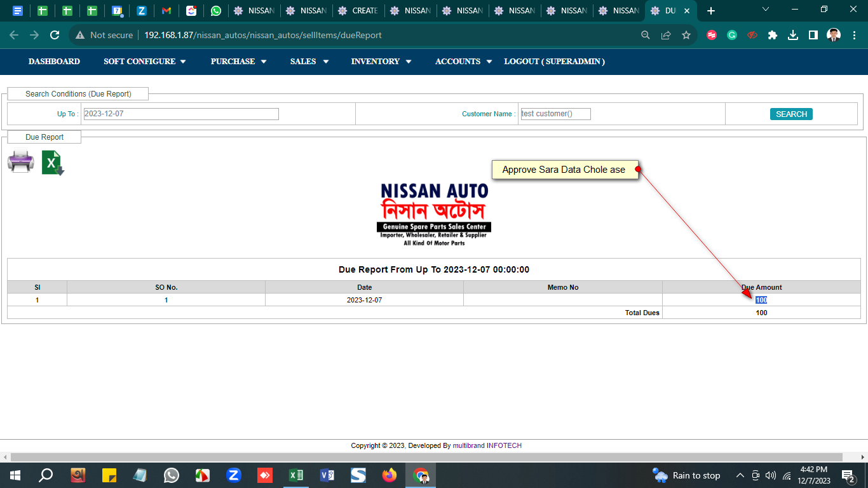Expand the INVENTORY menu
Viewport: 868px width, 488px height.
(381, 62)
